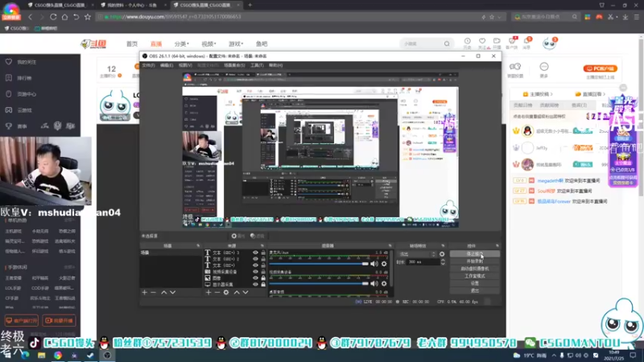
Task: Open OBS Scene Collection menu
Action: click(234, 65)
